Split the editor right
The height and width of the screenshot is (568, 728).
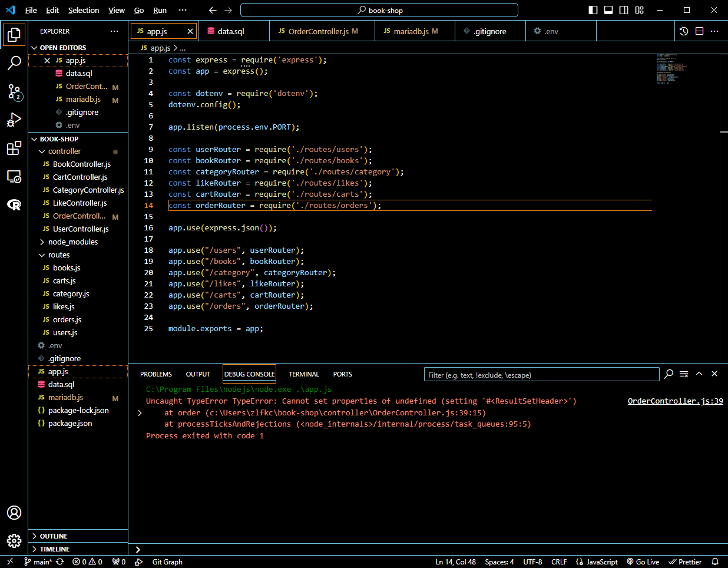coord(700,31)
